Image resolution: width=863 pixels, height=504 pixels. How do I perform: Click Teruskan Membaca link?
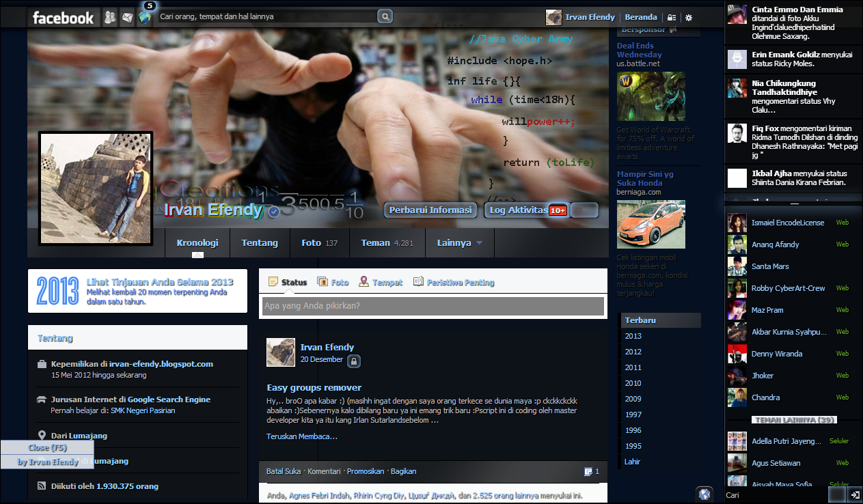click(302, 436)
